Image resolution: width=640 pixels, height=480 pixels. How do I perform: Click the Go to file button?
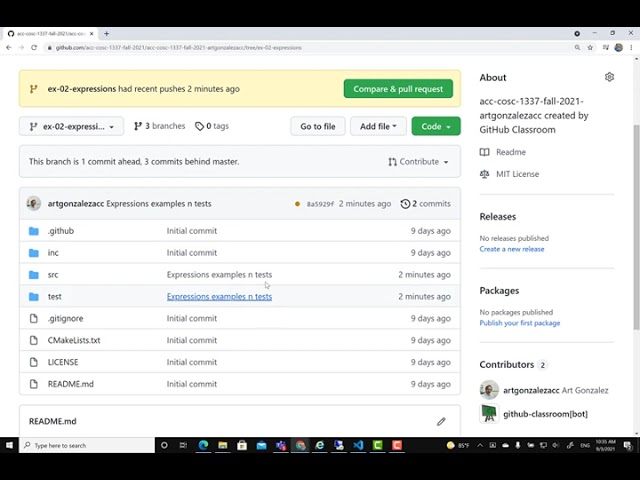pyautogui.click(x=318, y=127)
